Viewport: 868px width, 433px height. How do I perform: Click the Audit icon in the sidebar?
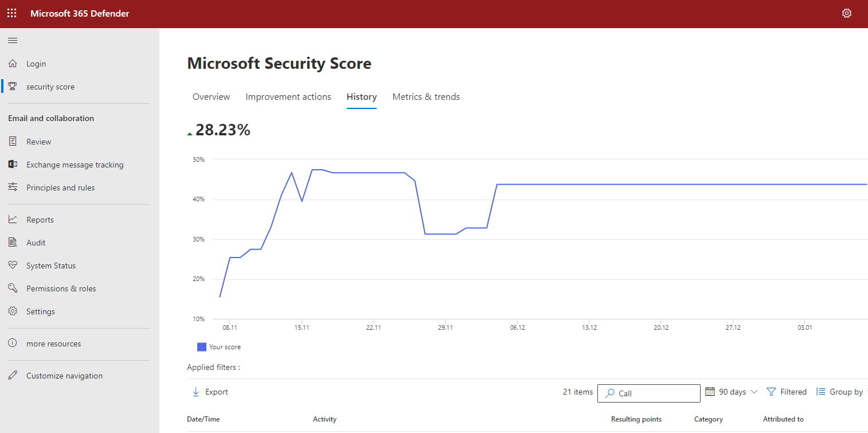13,243
